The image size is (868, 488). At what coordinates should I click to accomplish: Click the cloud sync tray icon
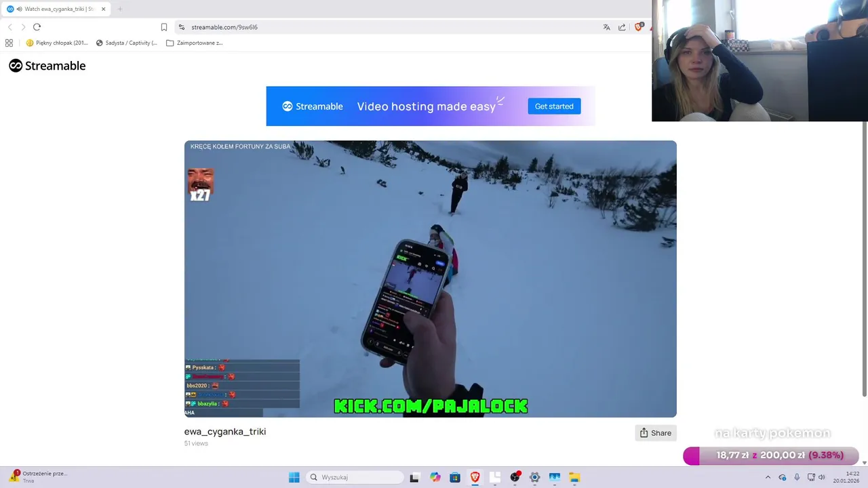(782, 477)
